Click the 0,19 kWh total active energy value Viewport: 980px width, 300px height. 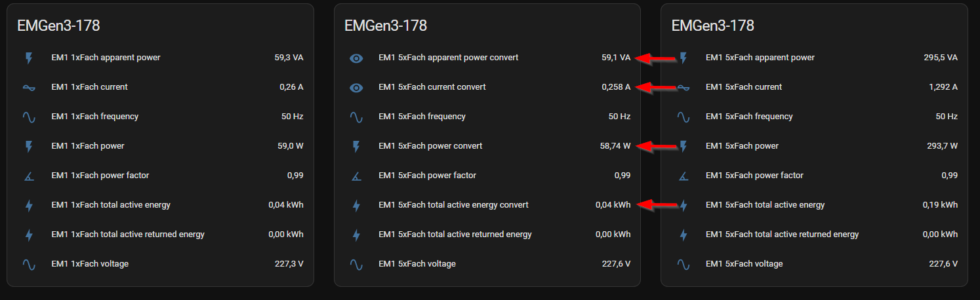click(x=940, y=205)
